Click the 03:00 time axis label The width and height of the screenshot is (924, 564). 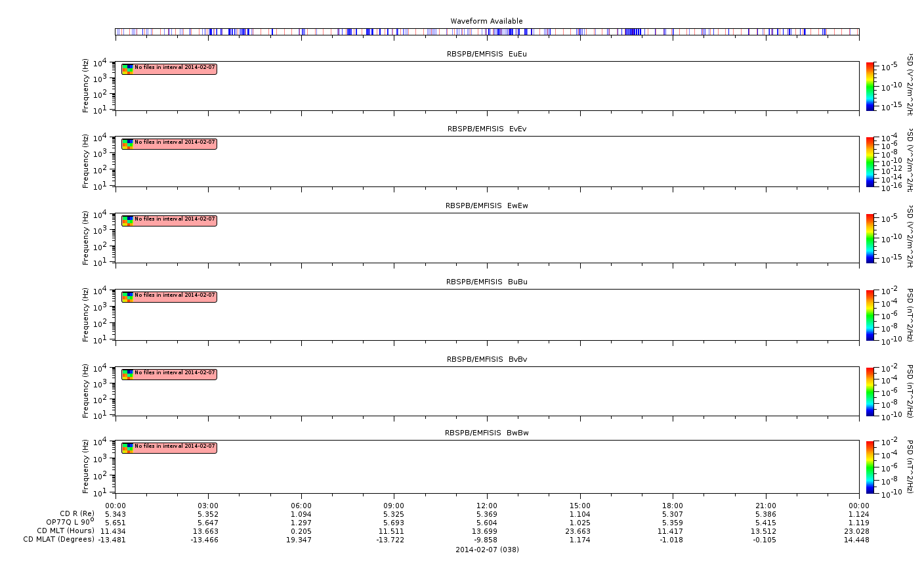208,506
